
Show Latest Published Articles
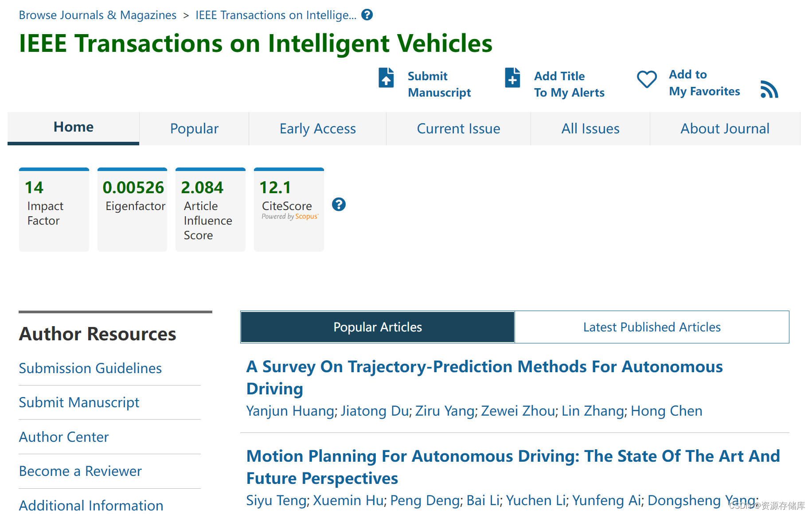pos(652,327)
